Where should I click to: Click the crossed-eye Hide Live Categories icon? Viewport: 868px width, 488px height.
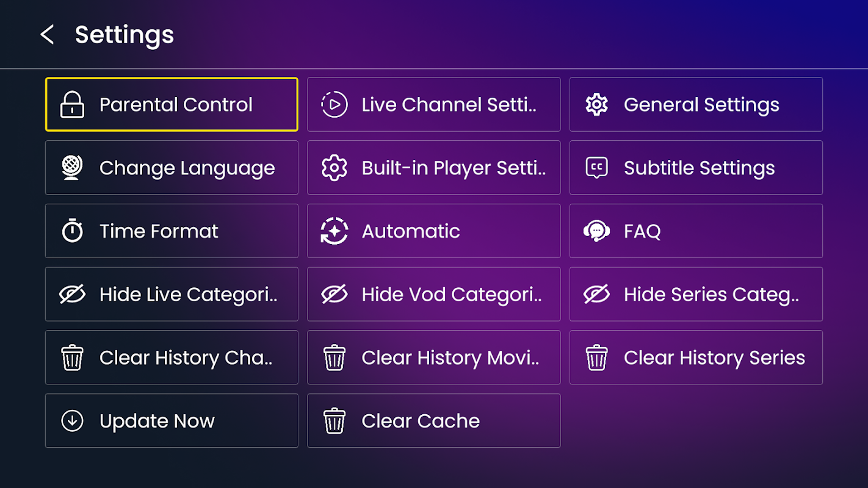tap(72, 295)
